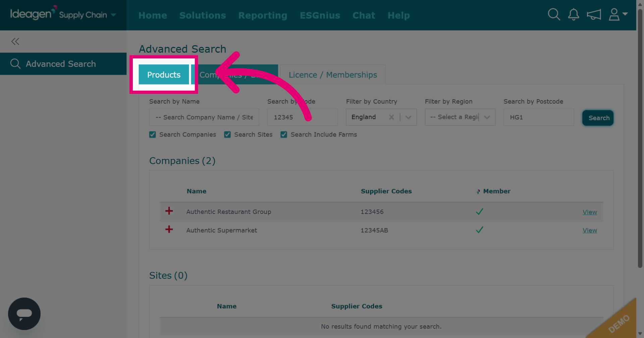Expand Authentic Restaurant Group row plus icon
Image resolution: width=644 pixels, height=338 pixels.
point(169,211)
